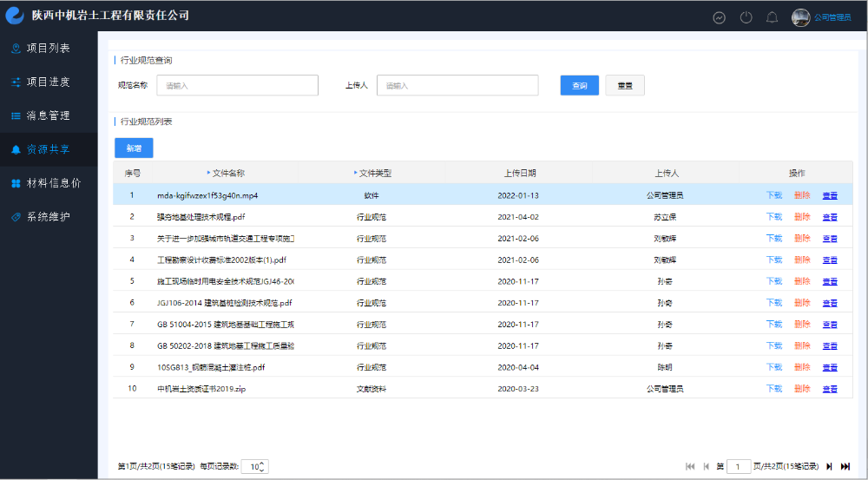
Task: Click the statistics chart icon in header
Action: point(719,17)
